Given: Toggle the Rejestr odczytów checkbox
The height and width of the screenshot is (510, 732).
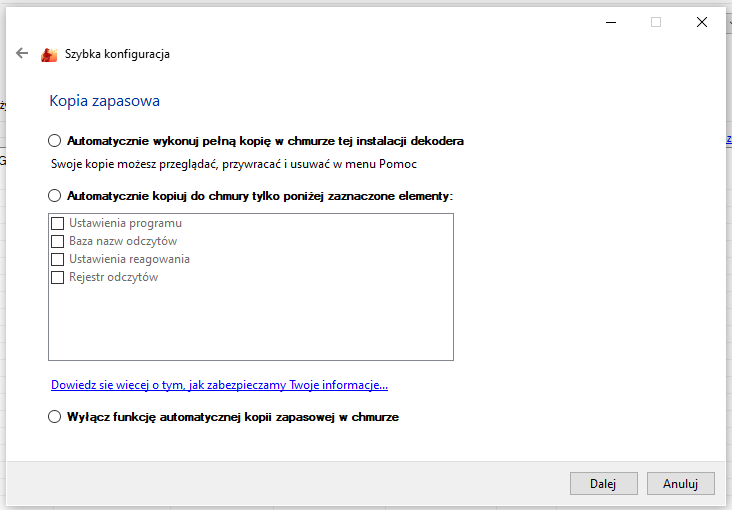Looking at the screenshot, I should [x=58, y=277].
